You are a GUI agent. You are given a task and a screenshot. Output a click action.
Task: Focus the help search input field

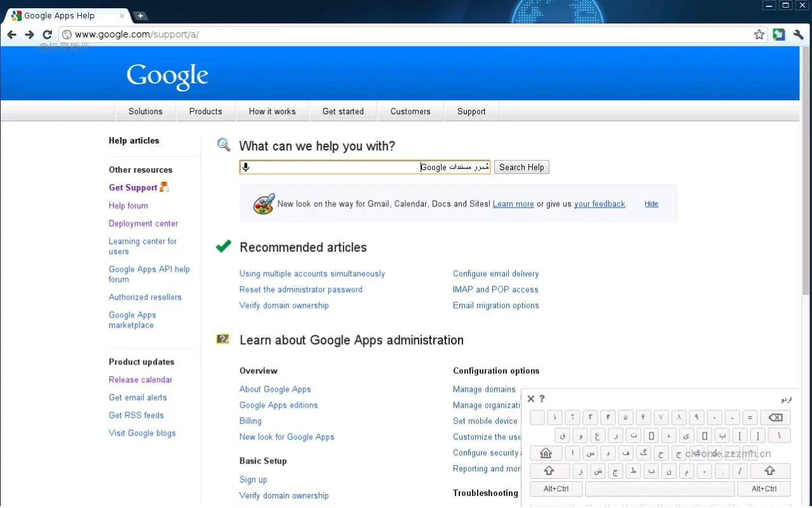tap(365, 167)
